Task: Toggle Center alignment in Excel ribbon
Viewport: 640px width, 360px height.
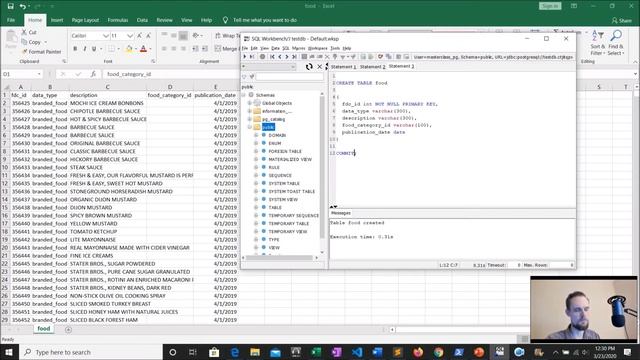Action: (x=173, y=49)
